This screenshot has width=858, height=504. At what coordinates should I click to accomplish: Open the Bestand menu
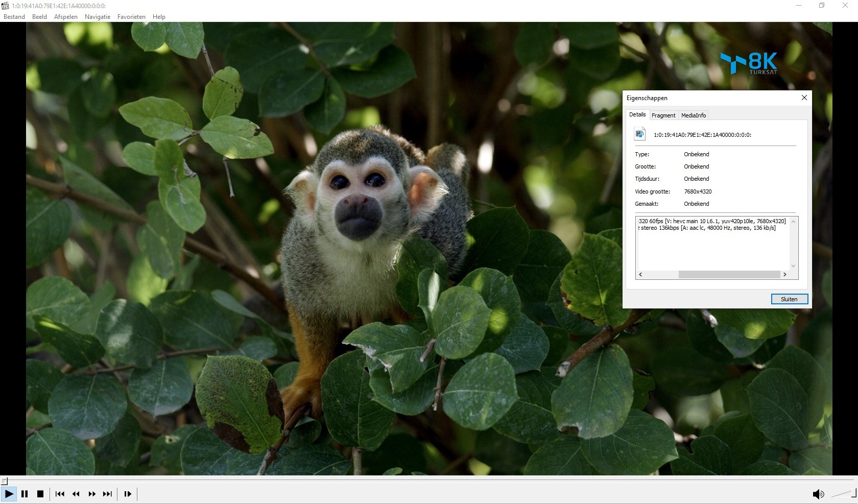(14, 17)
